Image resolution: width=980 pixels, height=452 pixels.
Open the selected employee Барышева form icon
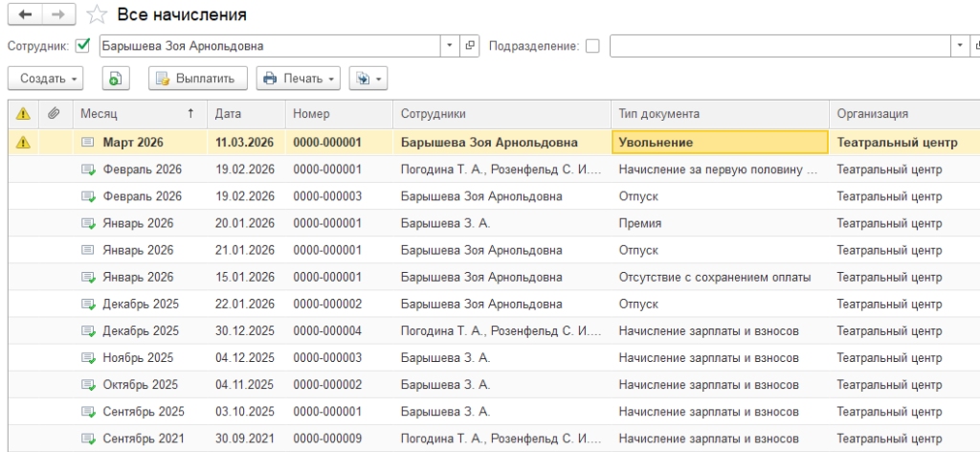(x=470, y=46)
